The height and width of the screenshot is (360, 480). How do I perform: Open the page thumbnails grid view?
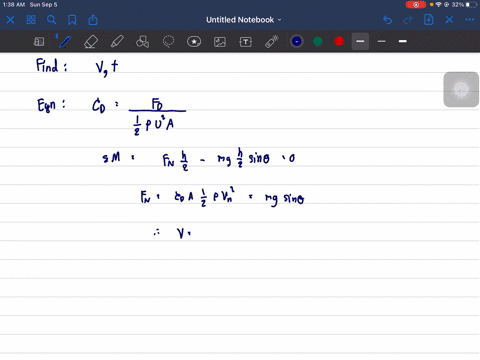point(31,20)
